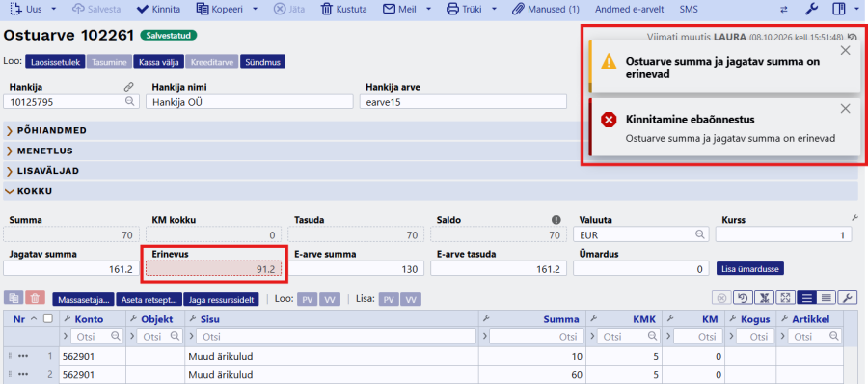Switch to the compact row spacing view toggle
Image resolution: width=868 pixels, height=384 pixels.
[827, 299]
